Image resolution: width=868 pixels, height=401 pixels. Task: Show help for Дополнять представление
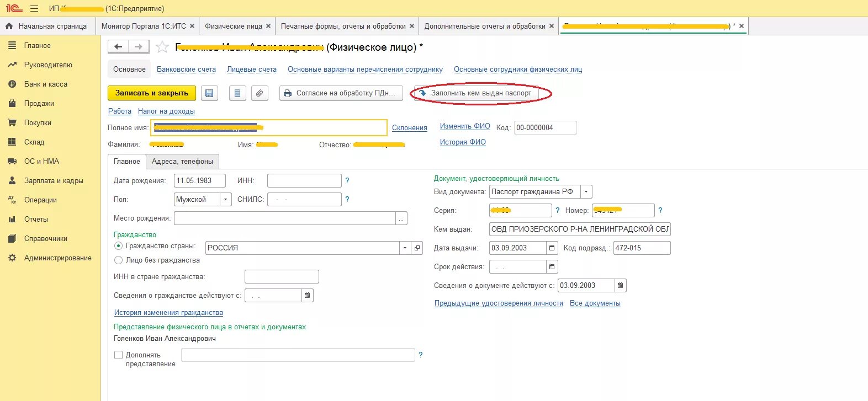pos(420,355)
